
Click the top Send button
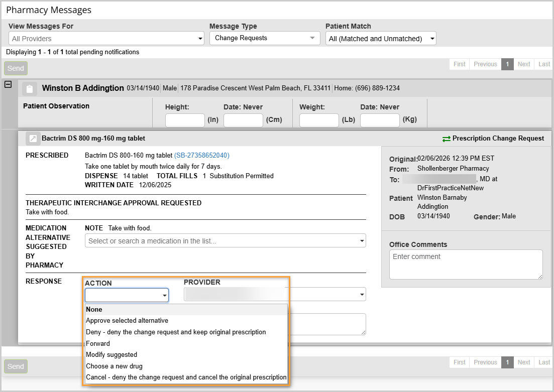pos(16,68)
